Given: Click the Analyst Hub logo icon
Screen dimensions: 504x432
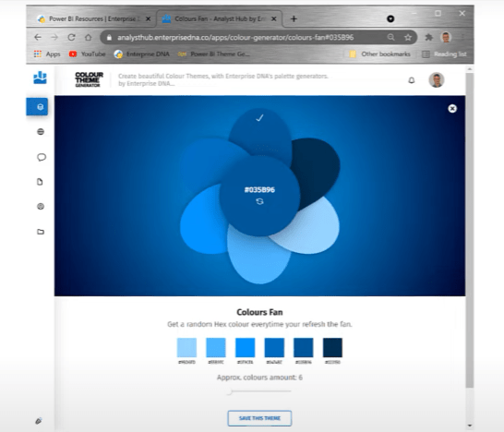Looking at the screenshot, I should 41,78.
